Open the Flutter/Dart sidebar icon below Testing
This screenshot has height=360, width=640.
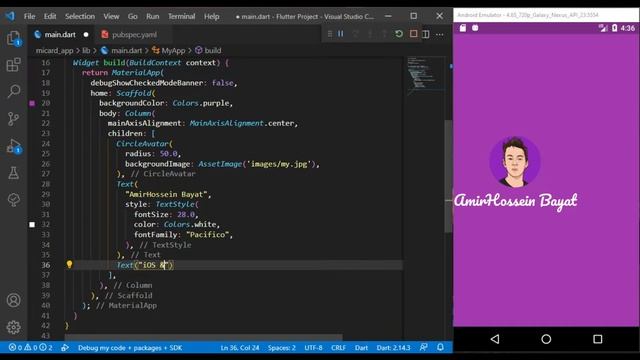[x=13, y=200]
